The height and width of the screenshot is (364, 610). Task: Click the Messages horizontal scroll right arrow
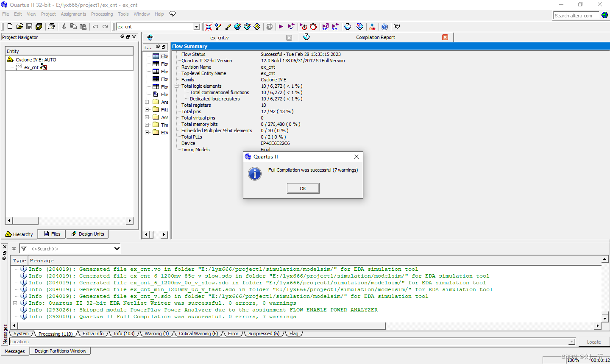click(x=598, y=326)
